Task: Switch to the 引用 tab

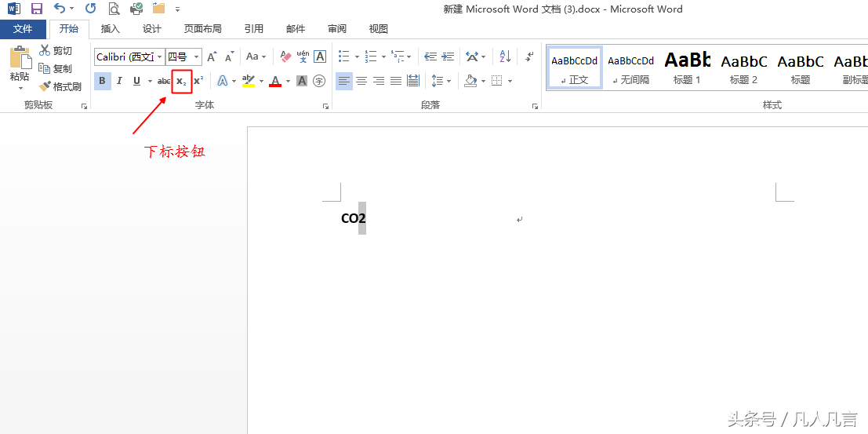Action: tap(254, 29)
